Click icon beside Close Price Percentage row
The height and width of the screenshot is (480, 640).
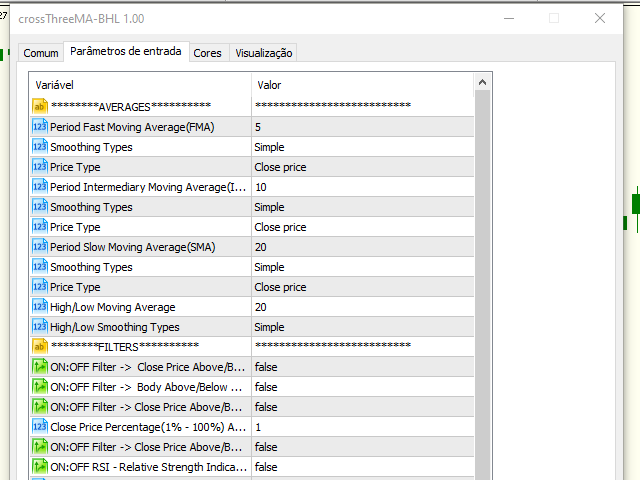coord(40,427)
